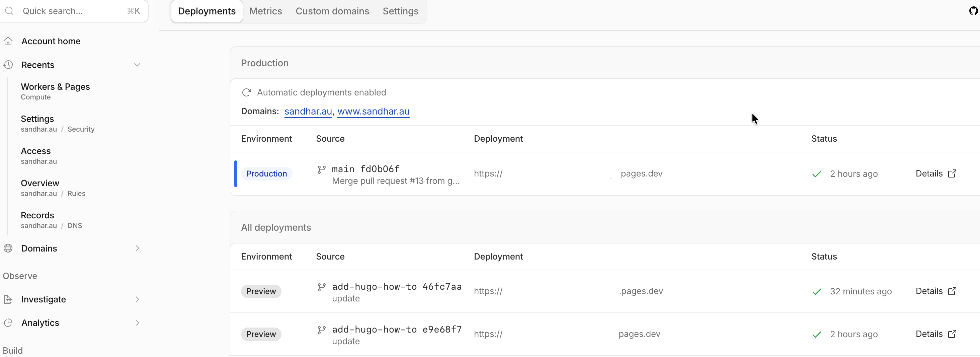This screenshot has width=980, height=357.
Task: Click Preview badge for e9e68f7 deployment
Action: (261, 334)
